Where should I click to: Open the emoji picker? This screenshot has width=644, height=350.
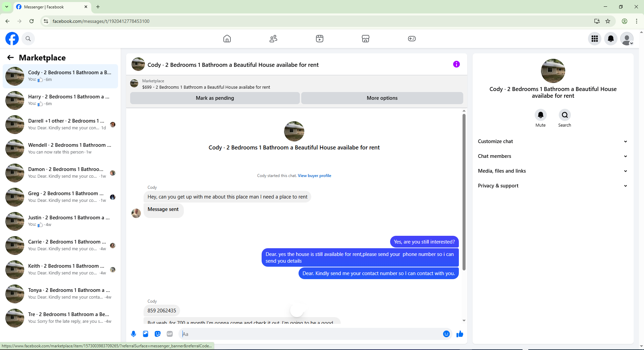click(x=446, y=334)
